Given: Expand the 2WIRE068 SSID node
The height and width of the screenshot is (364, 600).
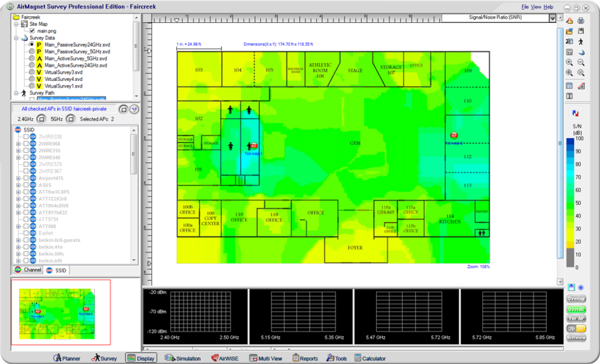Looking at the screenshot, I should pos(18,144).
